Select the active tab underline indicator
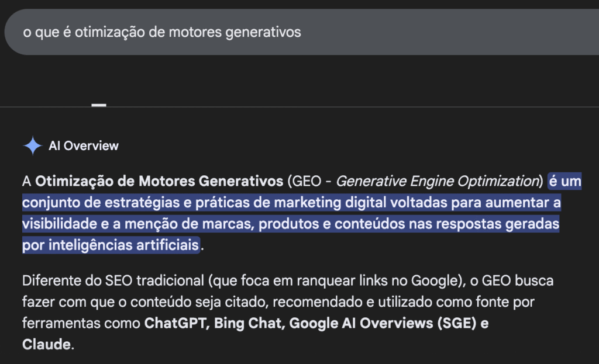599x364 pixels. click(x=99, y=105)
